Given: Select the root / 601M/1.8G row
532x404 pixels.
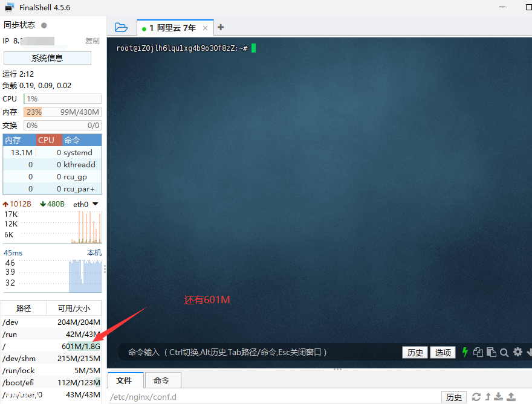Looking at the screenshot, I should tap(51, 347).
